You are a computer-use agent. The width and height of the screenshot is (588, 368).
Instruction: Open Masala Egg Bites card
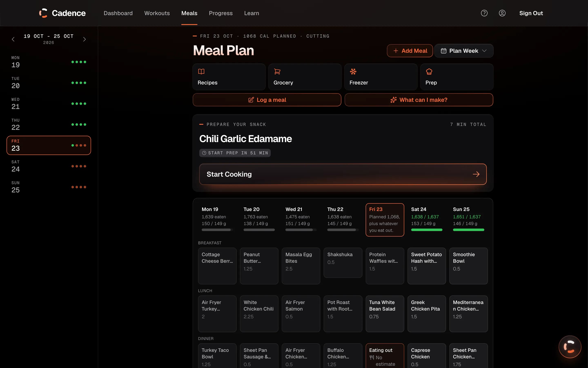(301, 266)
